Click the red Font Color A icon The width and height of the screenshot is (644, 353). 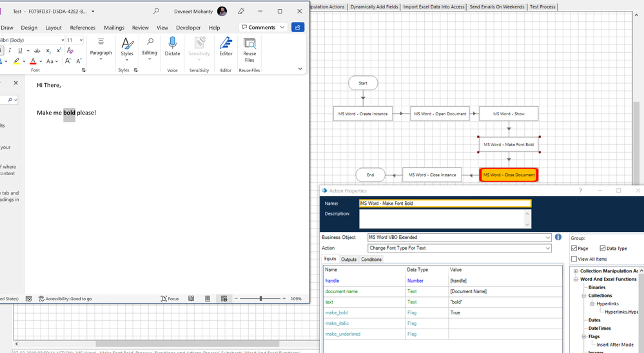34,61
